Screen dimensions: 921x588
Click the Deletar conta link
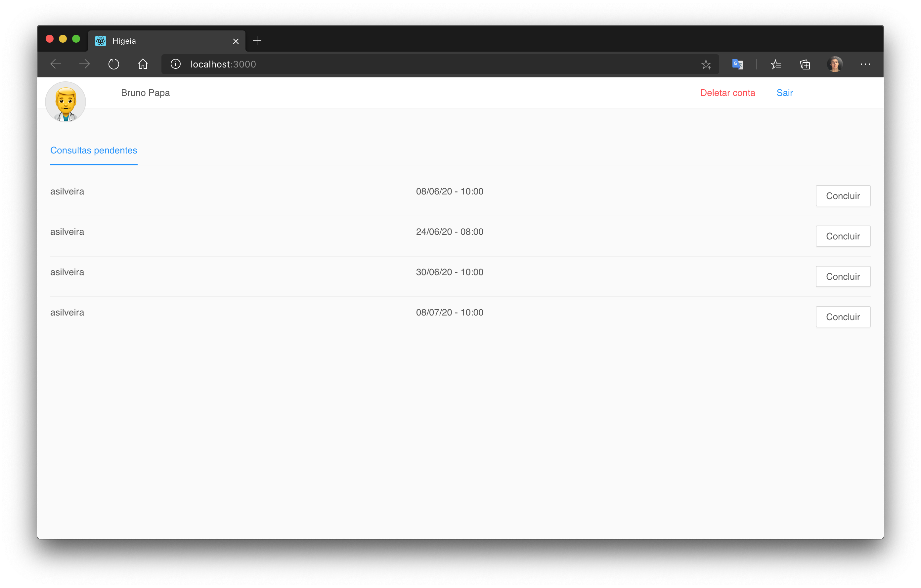pos(727,93)
